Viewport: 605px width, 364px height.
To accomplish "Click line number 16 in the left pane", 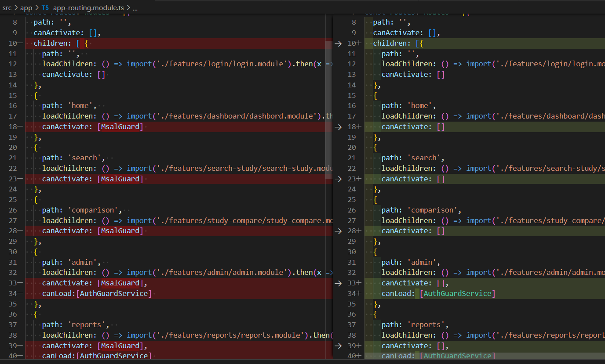I will (13, 105).
